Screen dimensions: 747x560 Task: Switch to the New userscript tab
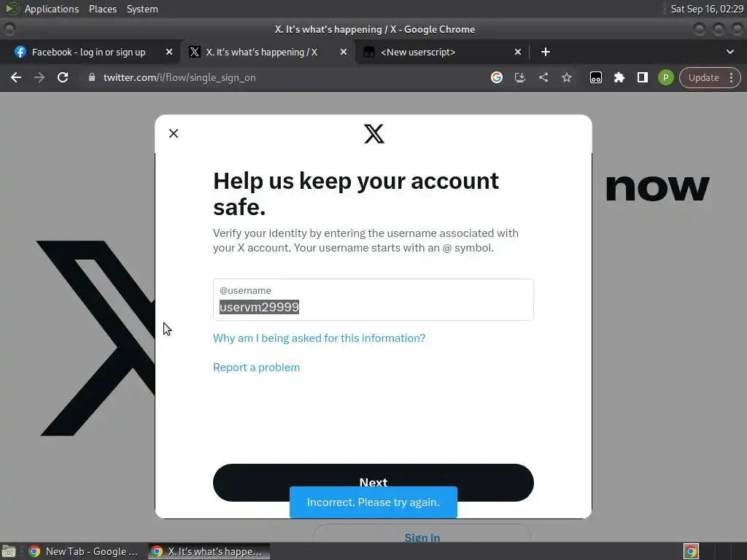pos(442,52)
